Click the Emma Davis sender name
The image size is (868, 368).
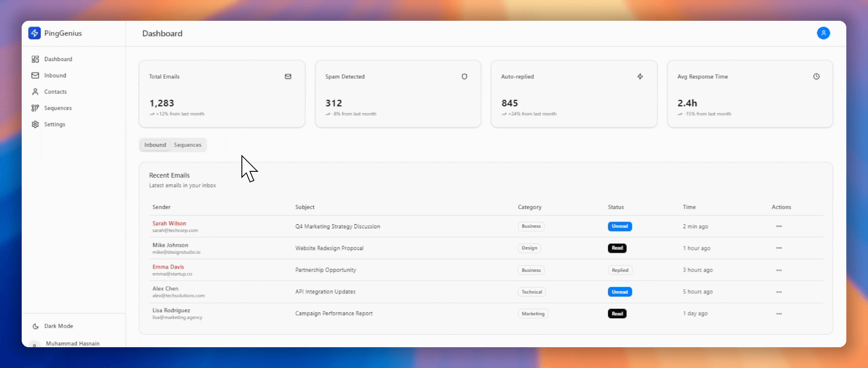click(x=168, y=267)
